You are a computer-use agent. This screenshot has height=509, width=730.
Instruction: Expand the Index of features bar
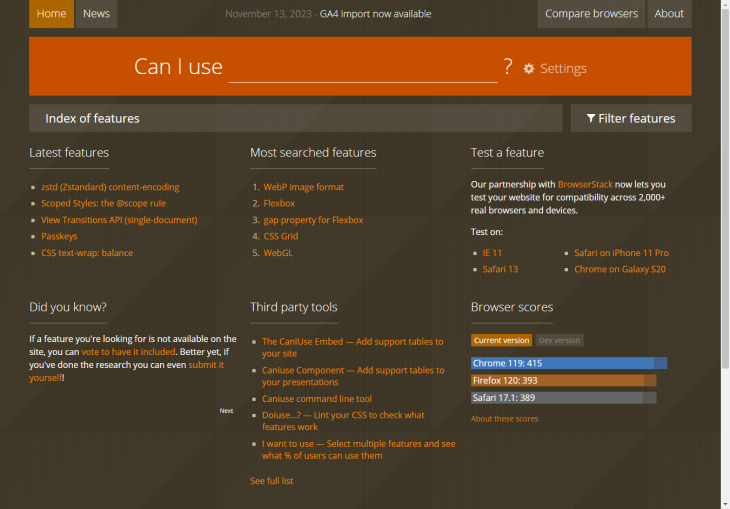coord(296,118)
